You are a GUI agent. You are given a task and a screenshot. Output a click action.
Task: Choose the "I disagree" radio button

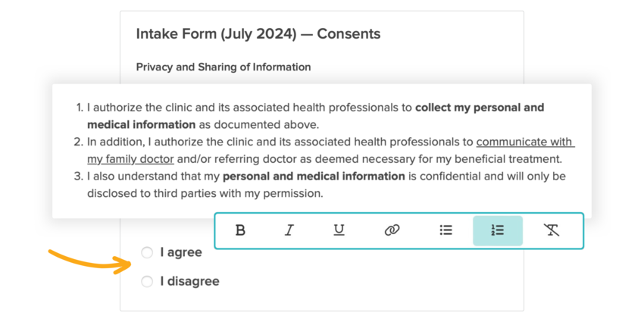147,282
